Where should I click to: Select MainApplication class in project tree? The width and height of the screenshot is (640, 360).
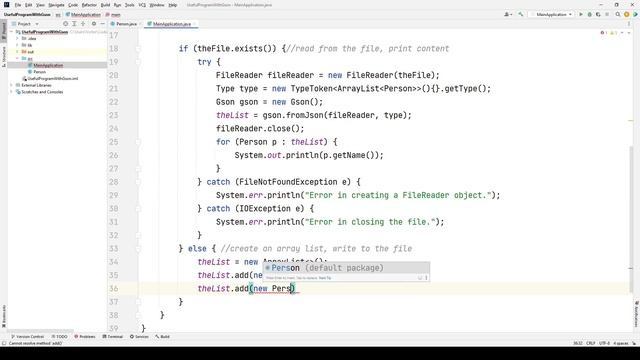click(48, 65)
